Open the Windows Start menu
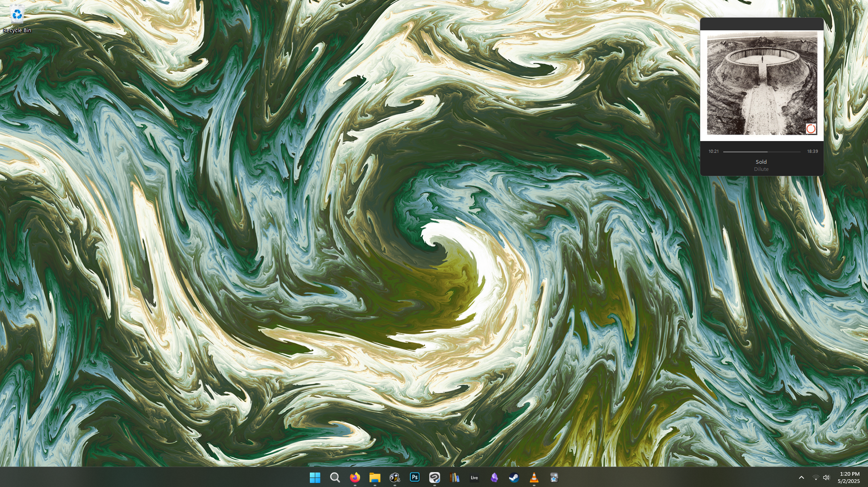Screen dimensions: 868x487 [x=315, y=478]
